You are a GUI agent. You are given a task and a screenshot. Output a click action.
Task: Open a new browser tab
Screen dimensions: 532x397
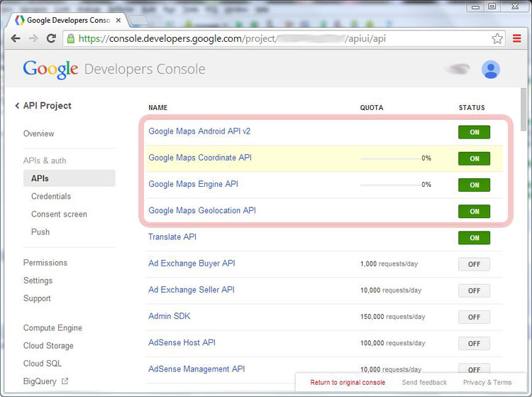click(138, 21)
